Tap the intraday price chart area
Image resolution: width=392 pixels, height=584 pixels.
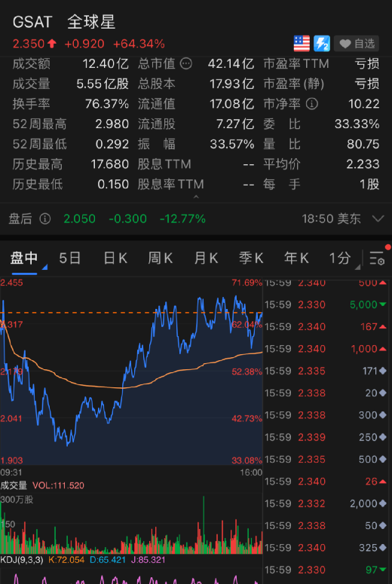point(131,371)
